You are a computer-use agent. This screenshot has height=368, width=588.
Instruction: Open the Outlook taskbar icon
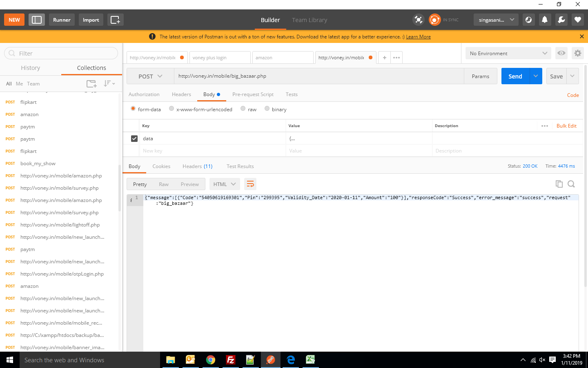(191, 360)
